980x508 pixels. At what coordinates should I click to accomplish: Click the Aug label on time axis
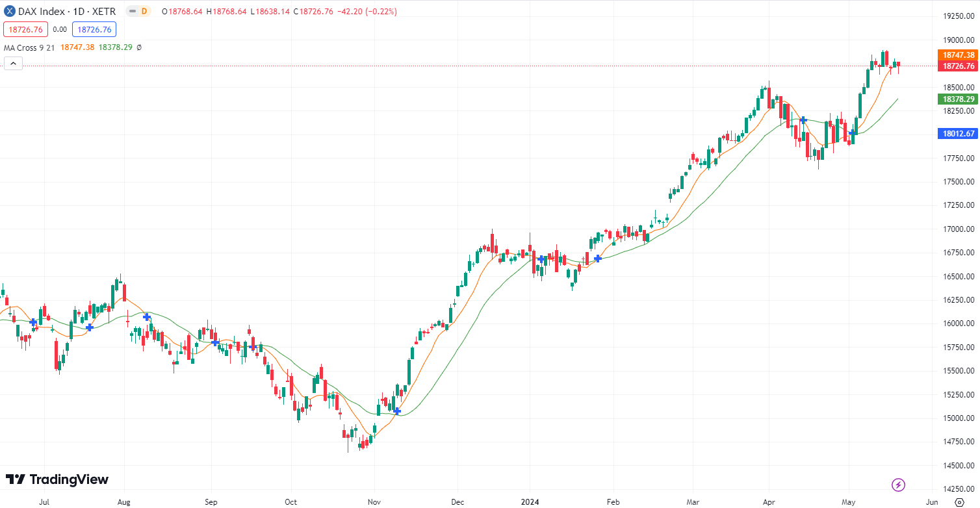124,502
